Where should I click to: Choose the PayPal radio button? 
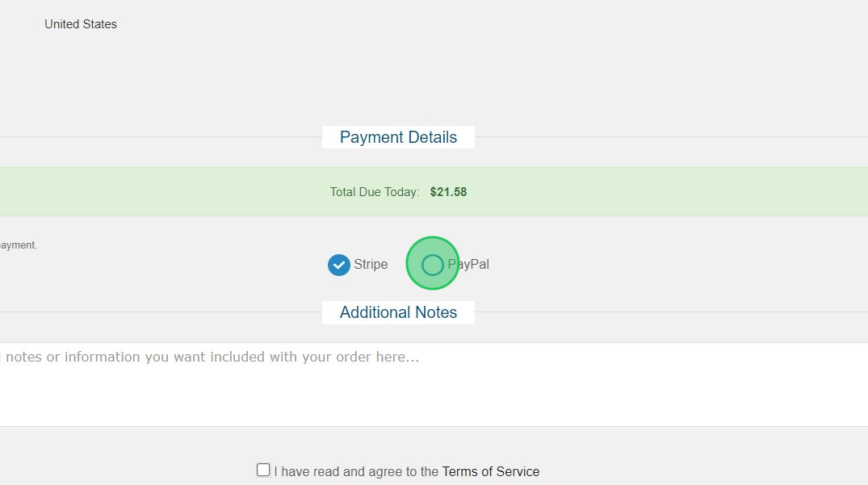(x=432, y=265)
